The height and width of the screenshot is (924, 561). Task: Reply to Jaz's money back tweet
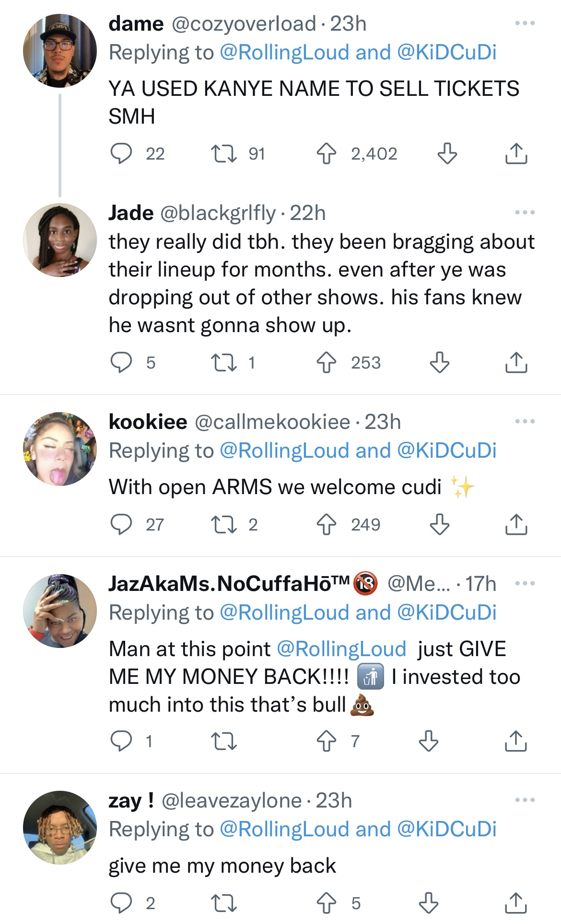click(121, 741)
